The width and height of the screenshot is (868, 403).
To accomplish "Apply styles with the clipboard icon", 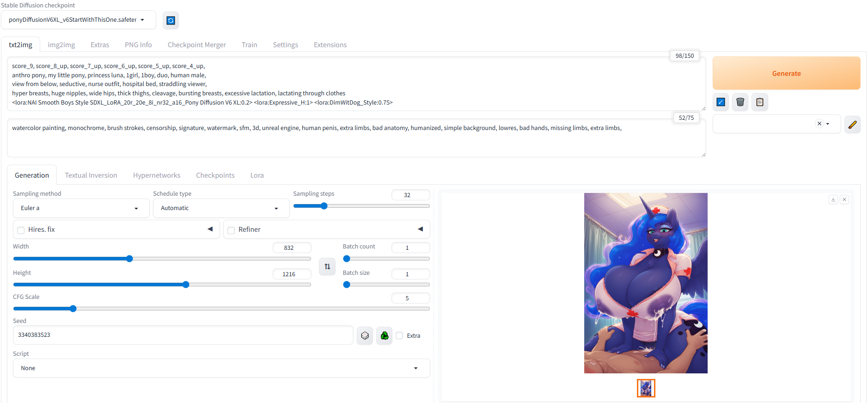I will (x=760, y=102).
